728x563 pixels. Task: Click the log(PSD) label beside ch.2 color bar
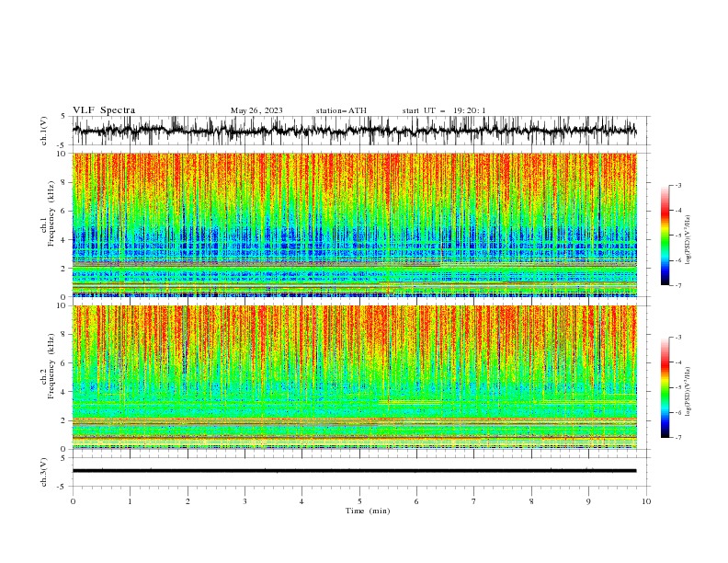(688, 391)
